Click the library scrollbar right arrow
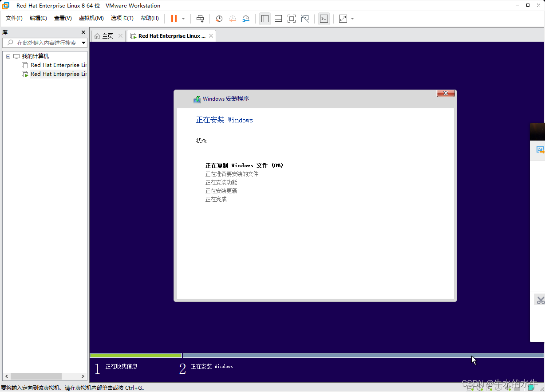This screenshot has width=545, height=392. [83, 376]
